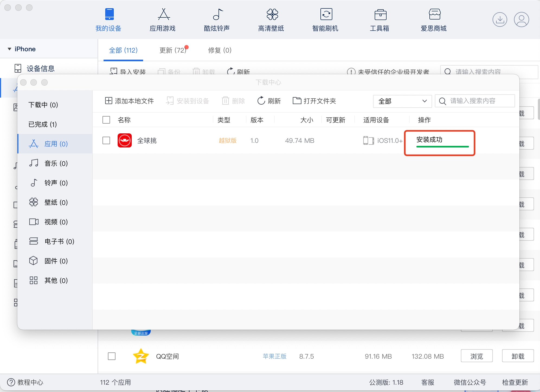This screenshot has height=392, width=540.
Task: Toggle the select-all checkbox beside 名称
Action: pos(106,120)
